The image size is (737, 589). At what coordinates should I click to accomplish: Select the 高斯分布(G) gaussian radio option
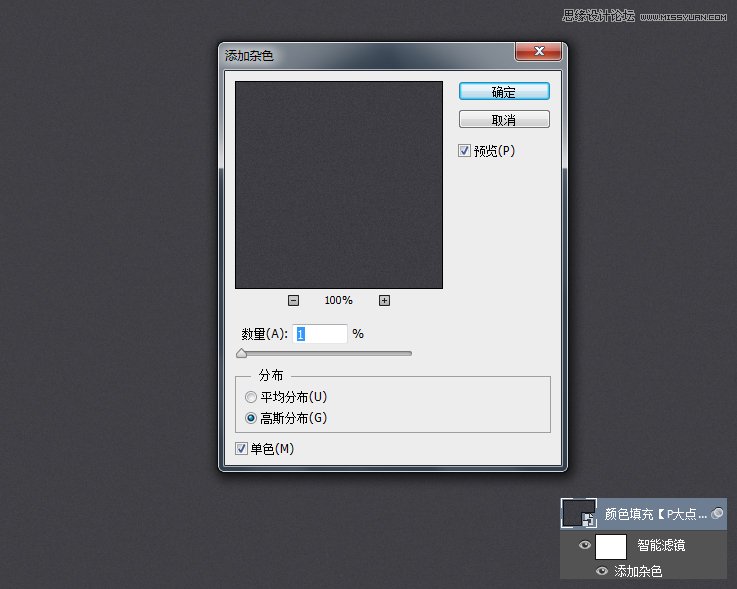(251, 418)
